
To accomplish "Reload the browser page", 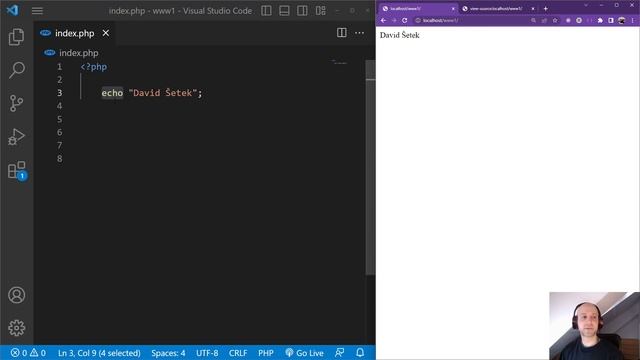I will 404,20.
